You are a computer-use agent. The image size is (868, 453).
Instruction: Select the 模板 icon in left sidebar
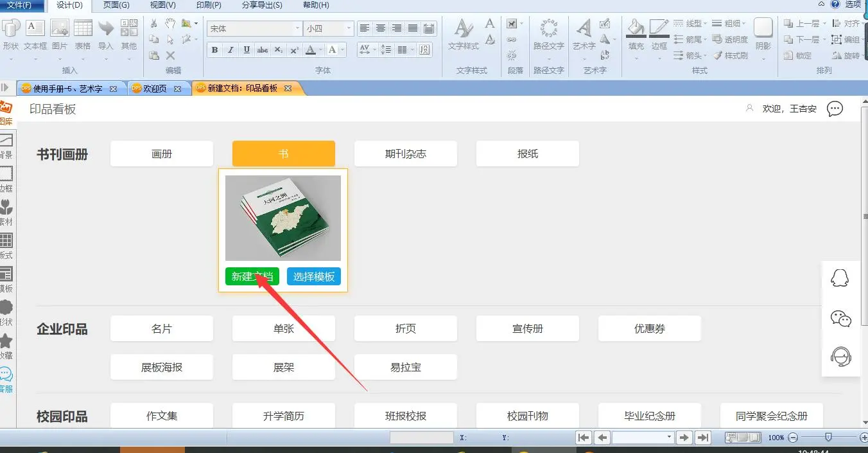click(x=6, y=278)
